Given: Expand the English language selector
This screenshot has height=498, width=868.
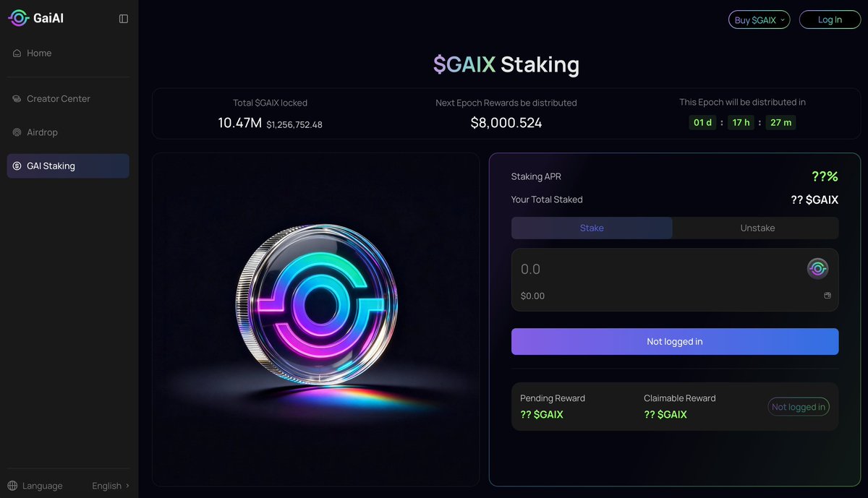Looking at the screenshot, I should [x=111, y=486].
